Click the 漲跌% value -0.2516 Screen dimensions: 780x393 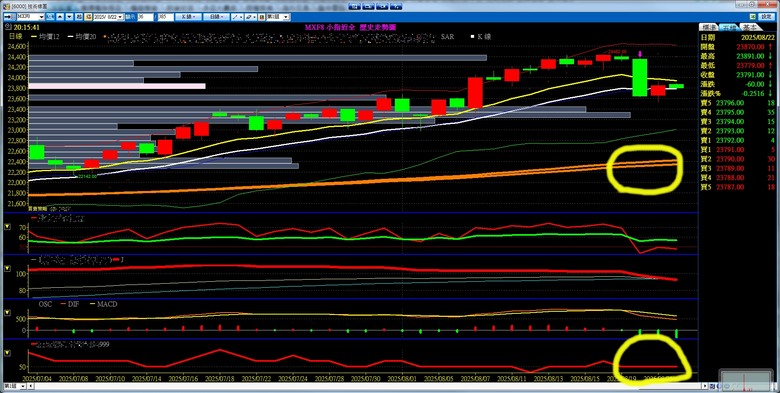[753, 94]
